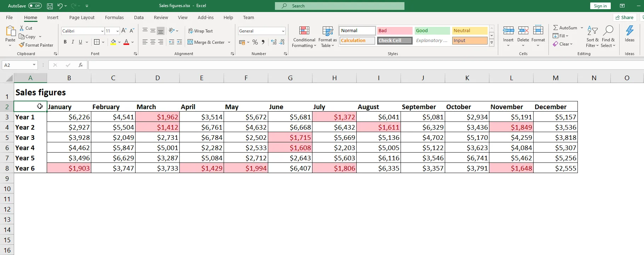Click the Undo arrow icon
The image size is (644, 255).
pos(60,6)
